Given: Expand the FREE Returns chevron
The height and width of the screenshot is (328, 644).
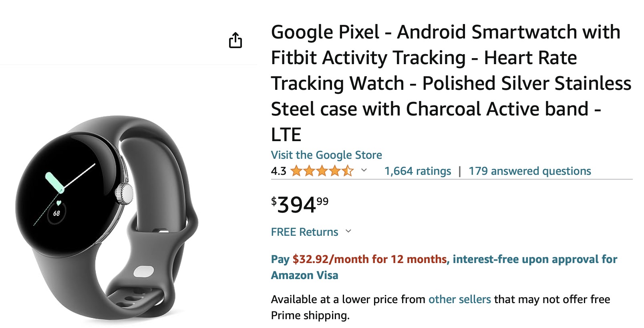Looking at the screenshot, I should (348, 231).
